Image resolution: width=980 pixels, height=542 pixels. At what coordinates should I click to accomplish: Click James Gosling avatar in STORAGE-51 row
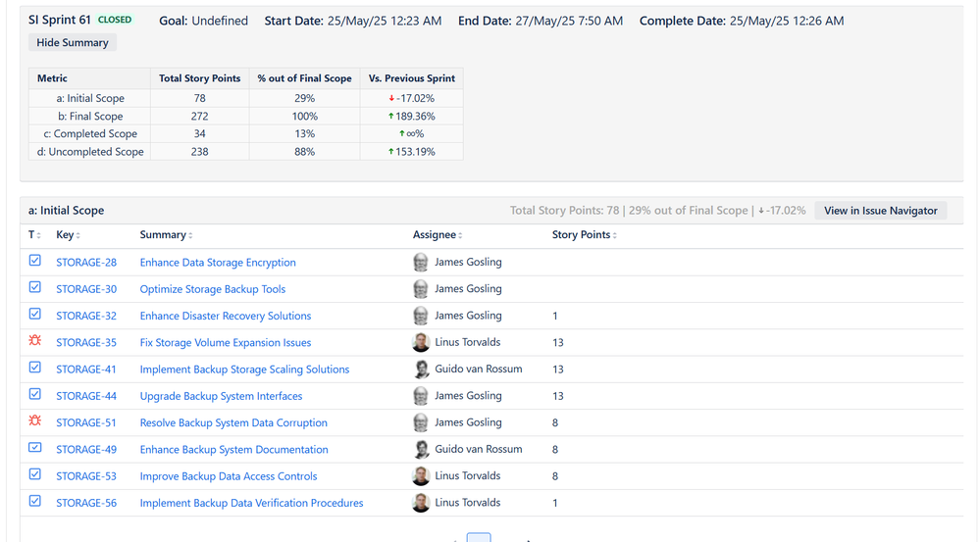pyautogui.click(x=421, y=422)
